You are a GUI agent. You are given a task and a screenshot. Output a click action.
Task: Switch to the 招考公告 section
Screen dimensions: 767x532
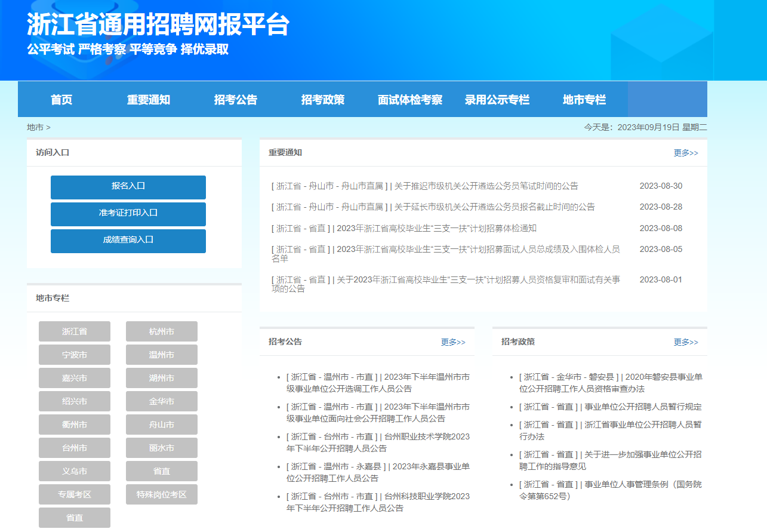pos(236,99)
